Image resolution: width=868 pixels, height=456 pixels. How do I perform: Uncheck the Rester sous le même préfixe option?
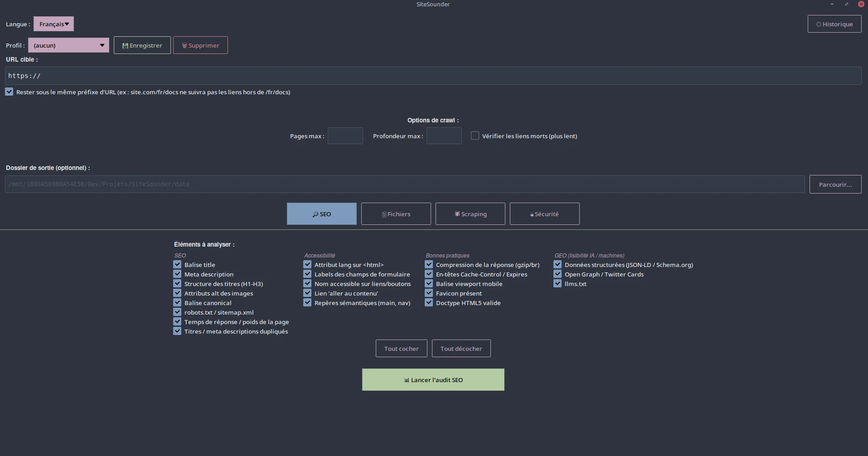tap(9, 92)
